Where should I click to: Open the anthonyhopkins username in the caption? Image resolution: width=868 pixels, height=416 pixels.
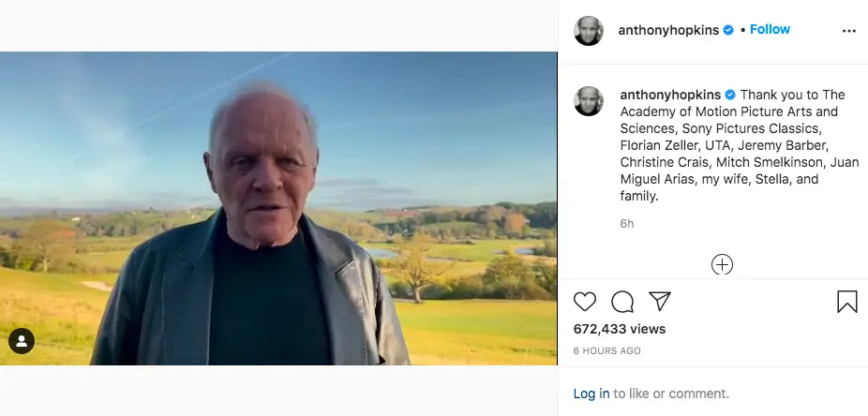(x=670, y=95)
